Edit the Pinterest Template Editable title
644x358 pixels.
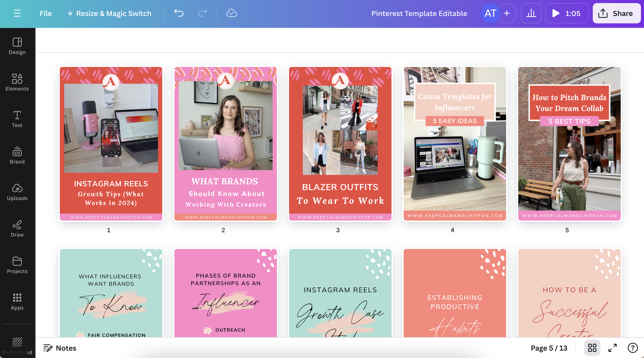pos(419,13)
